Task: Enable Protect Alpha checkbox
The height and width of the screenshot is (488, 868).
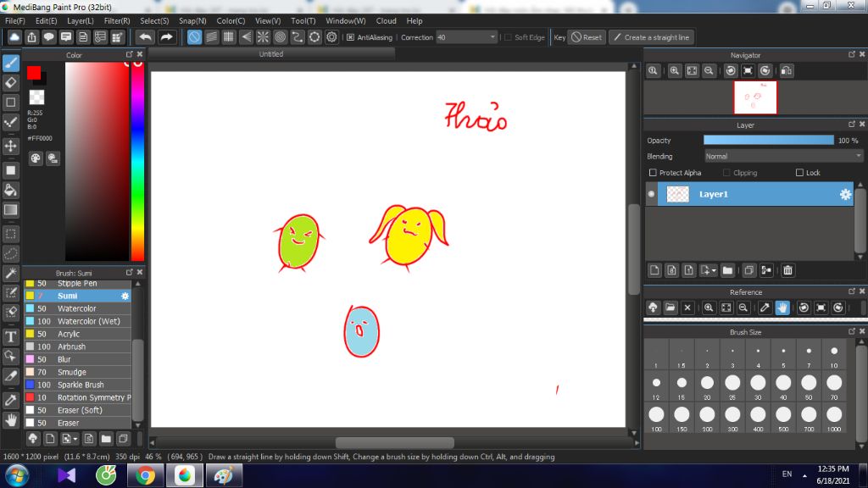Action: [x=653, y=173]
